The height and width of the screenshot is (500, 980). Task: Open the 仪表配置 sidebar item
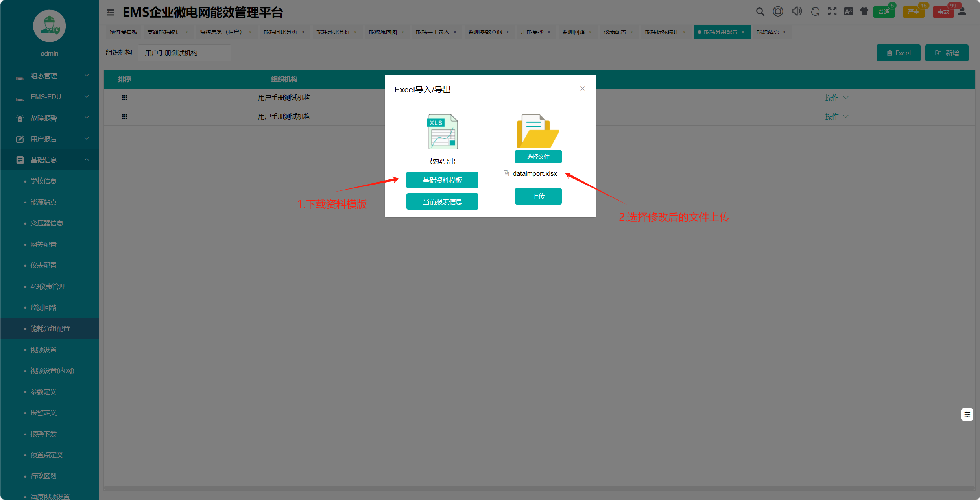coord(43,265)
